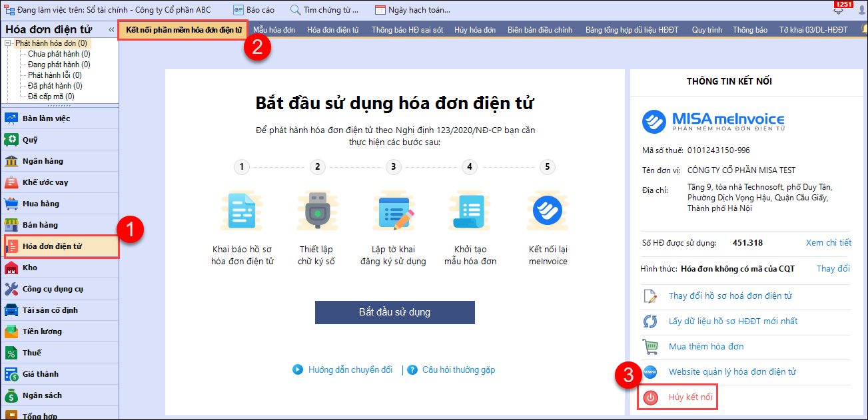Open the Hủy hóa đơn tab
Image resolution: width=868 pixels, height=420 pixels.
pyautogui.click(x=475, y=30)
